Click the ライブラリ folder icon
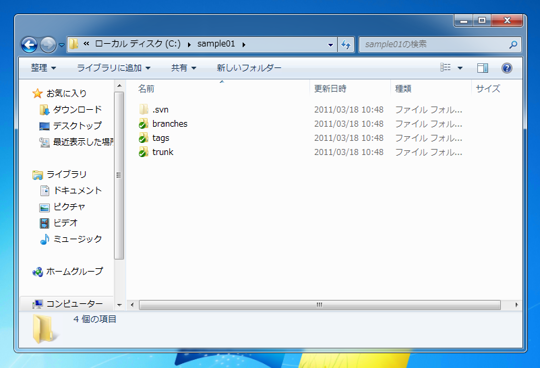This screenshot has height=368, width=540. coord(38,175)
